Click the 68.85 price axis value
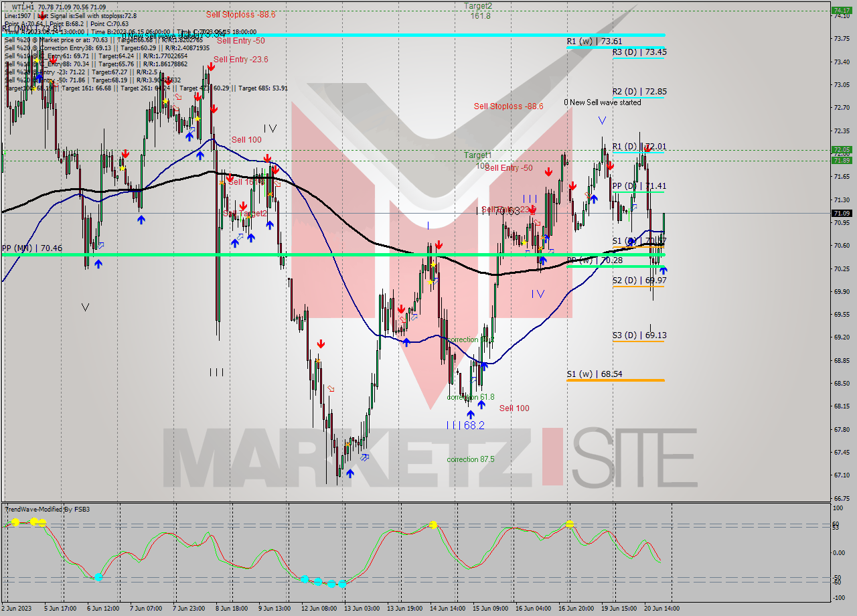Screen dimensions: 857x616 tap(842, 361)
